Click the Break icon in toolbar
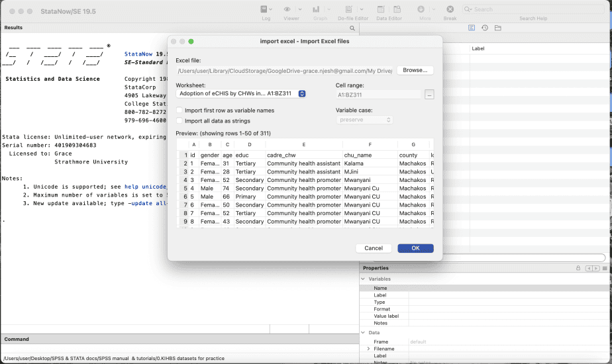 [450, 10]
